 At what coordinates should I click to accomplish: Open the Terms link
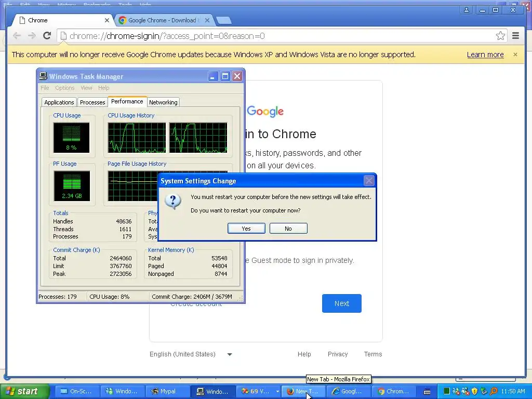coord(373,354)
